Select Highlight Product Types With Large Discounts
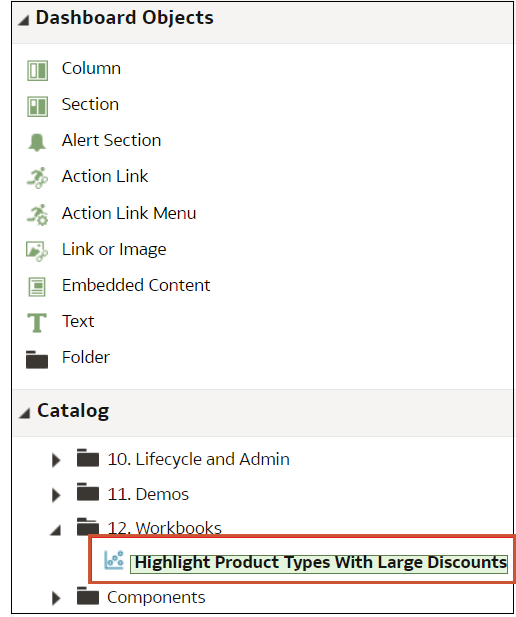This screenshot has width=516, height=617. 319,563
